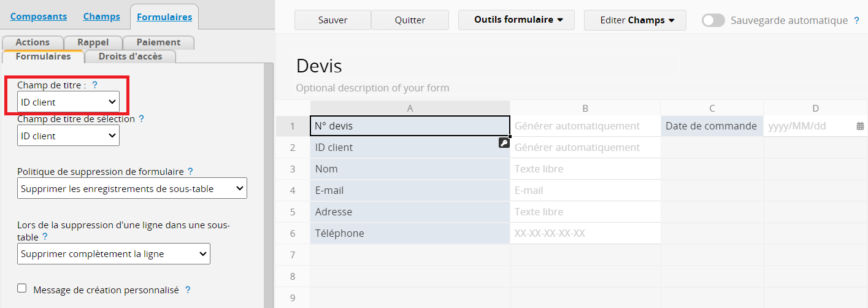Open the Droits d'accès tab
This screenshot has height=308, width=868.
(x=130, y=56)
